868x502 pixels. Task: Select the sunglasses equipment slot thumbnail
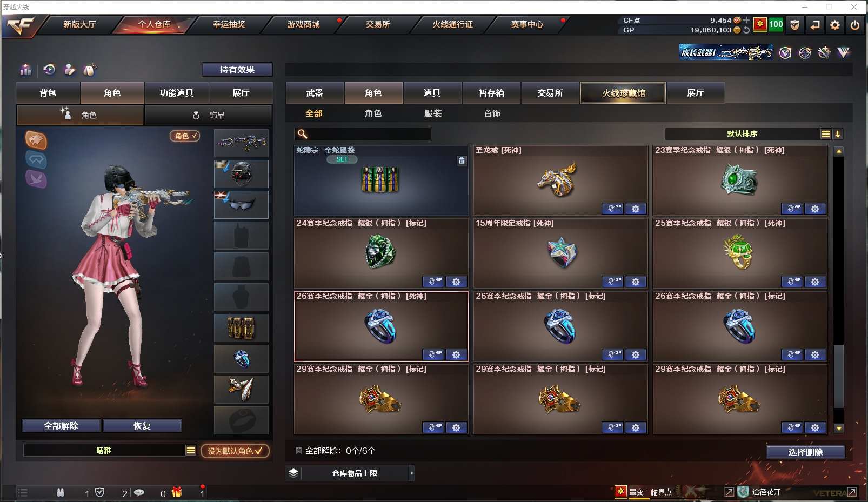point(241,204)
